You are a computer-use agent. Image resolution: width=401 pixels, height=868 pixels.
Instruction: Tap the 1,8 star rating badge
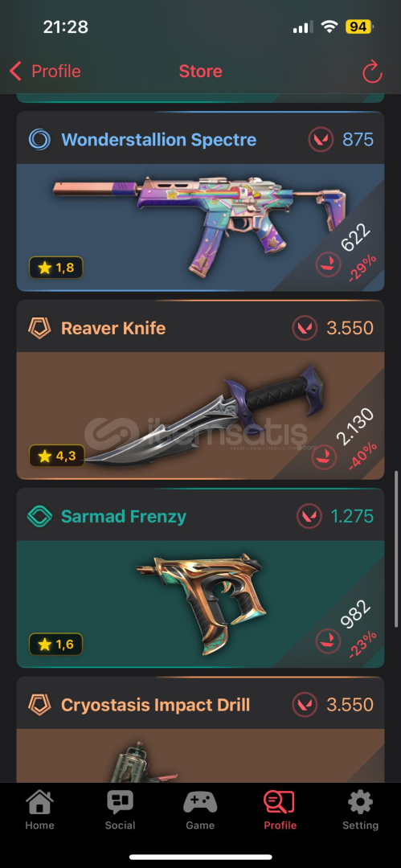coord(56,268)
